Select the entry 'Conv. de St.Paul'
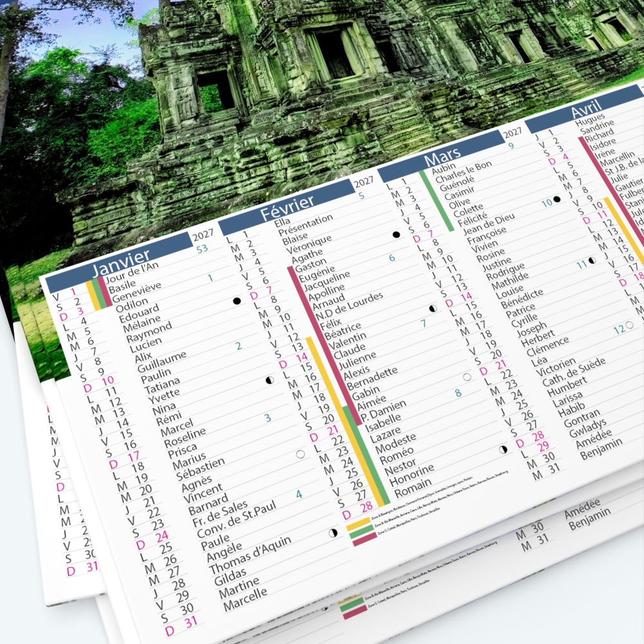 [236, 520]
